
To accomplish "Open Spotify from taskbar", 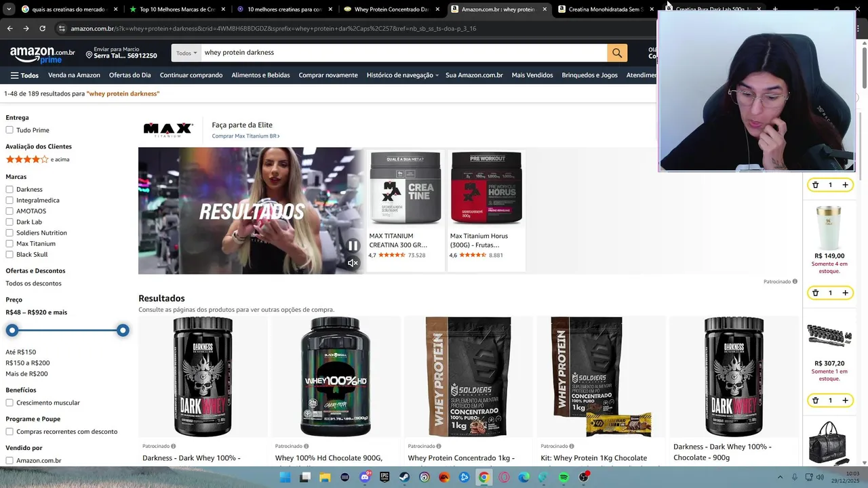I will pyautogui.click(x=564, y=477).
